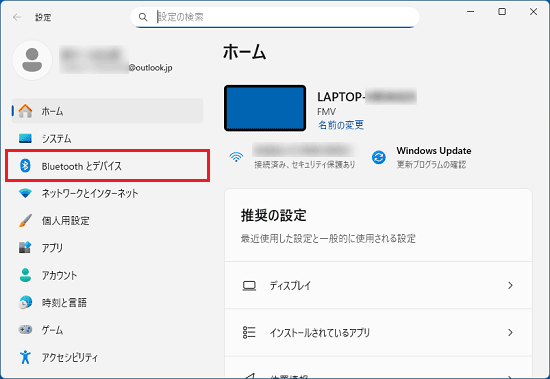Click the blue desktop wallpaper thumbnail
The height and width of the screenshot is (379, 550).
click(x=265, y=108)
